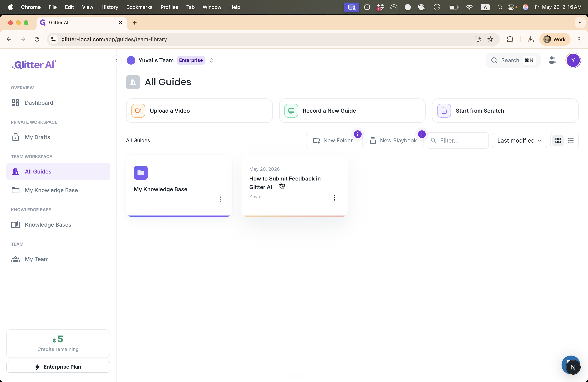The image size is (588, 382).
Task: Select All Guides in the sidebar
Action: coord(58,172)
